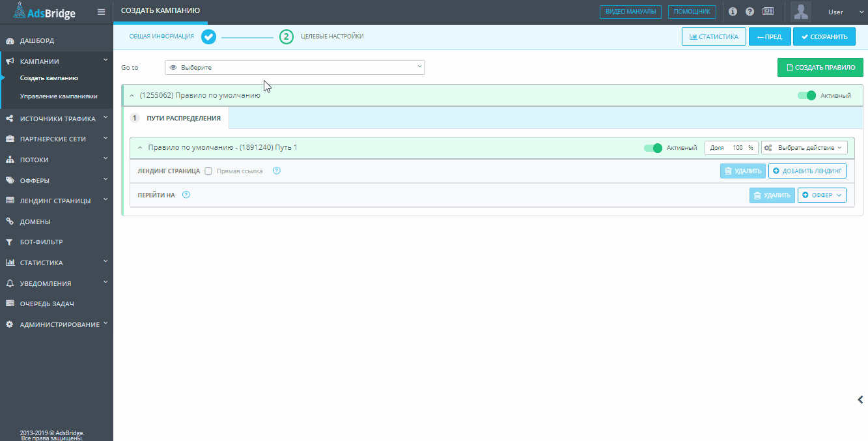868x441 pixels.
Task: Toggle Активный switch for Путь 1
Action: click(x=653, y=148)
